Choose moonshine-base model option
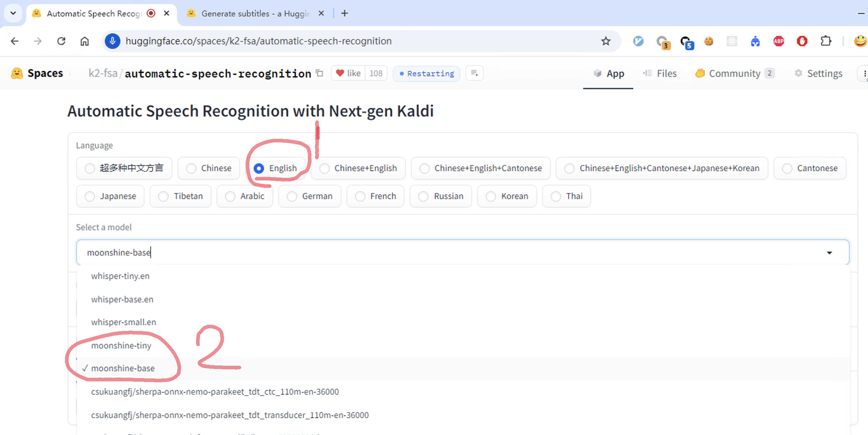Screen dimensions: 868x435 [463, 368]
